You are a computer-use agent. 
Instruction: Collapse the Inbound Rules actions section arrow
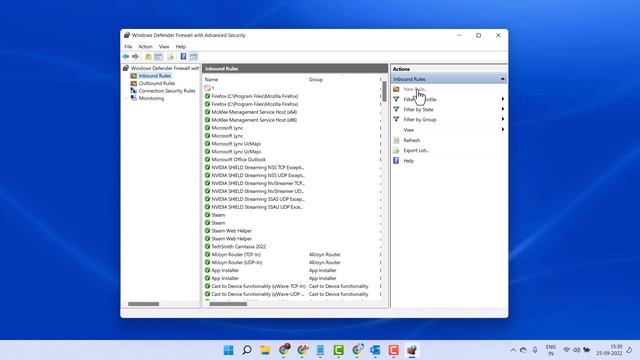pyautogui.click(x=502, y=79)
